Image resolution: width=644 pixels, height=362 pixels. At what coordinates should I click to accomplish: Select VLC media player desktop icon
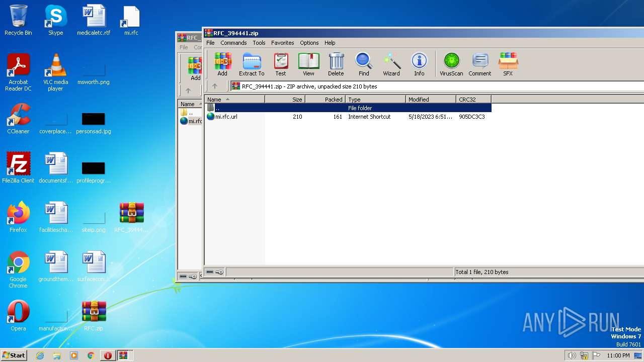(x=56, y=73)
